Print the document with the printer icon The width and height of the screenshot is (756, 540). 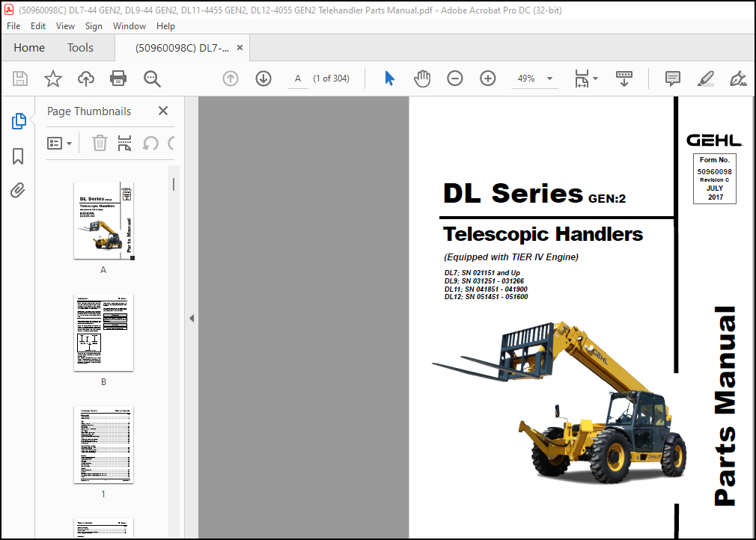(x=118, y=79)
